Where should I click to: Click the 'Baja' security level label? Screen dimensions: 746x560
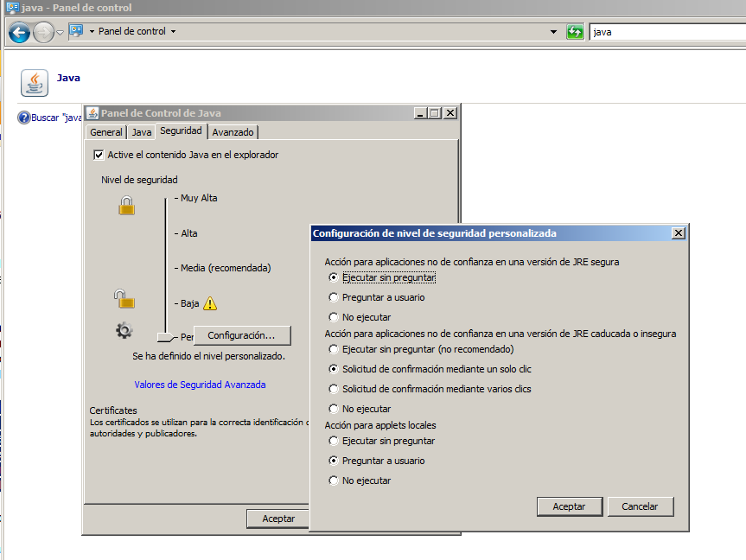(x=190, y=303)
